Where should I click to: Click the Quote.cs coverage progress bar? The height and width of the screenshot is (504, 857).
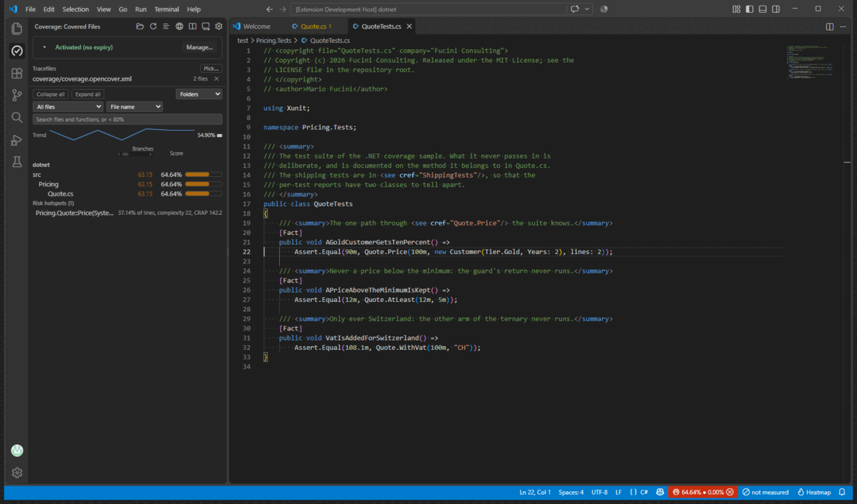[204, 193]
